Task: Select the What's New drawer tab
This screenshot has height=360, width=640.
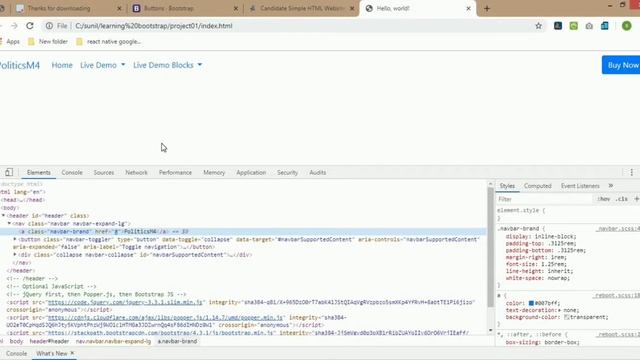Action: (x=51, y=353)
